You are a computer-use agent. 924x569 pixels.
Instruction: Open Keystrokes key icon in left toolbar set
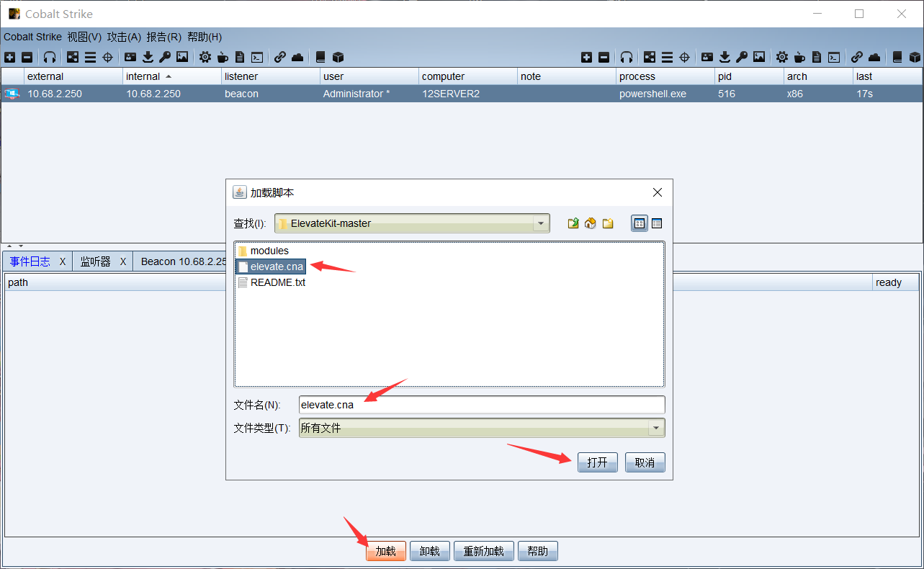point(165,57)
